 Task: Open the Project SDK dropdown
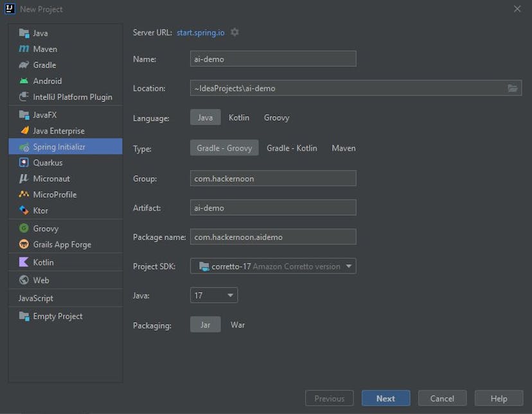[350, 266]
